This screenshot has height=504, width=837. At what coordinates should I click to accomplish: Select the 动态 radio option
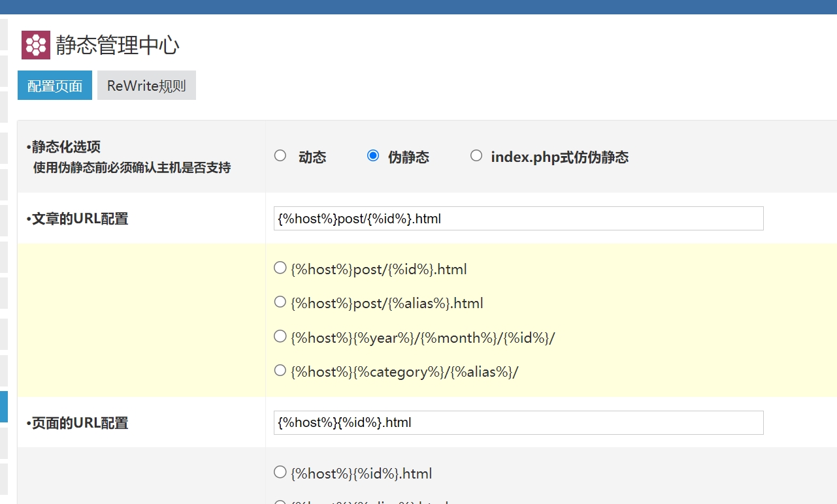(x=280, y=155)
